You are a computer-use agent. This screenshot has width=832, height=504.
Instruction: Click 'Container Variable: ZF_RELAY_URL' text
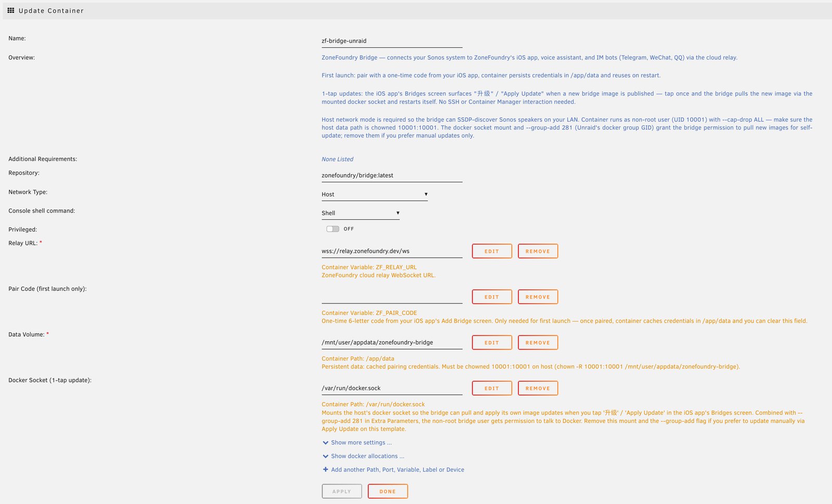pyautogui.click(x=369, y=267)
